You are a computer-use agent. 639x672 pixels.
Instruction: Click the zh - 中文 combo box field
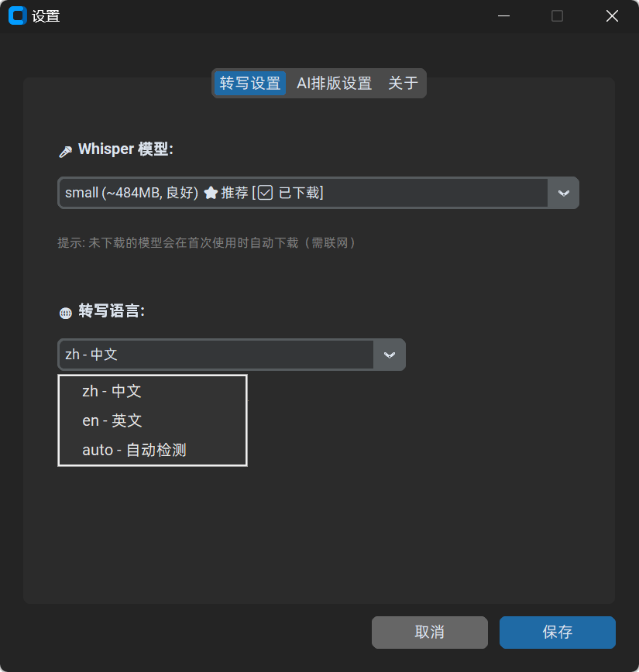(x=232, y=355)
